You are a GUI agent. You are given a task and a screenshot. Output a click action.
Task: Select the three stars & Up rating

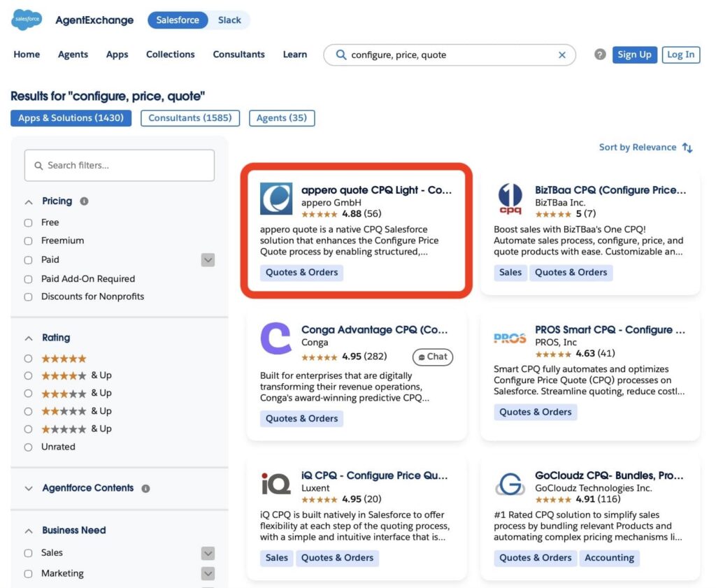click(28, 394)
